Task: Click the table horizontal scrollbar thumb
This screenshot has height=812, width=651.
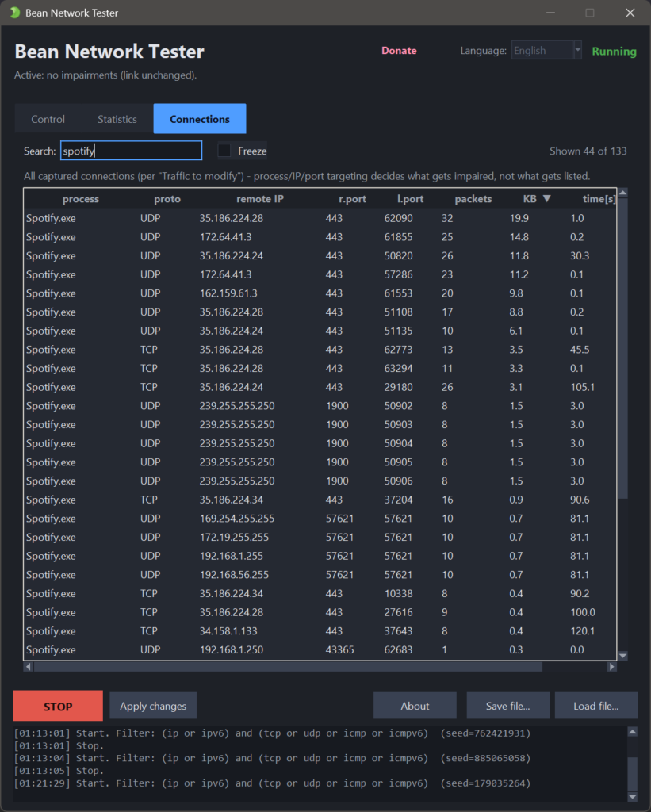Action: [x=288, y=666]
